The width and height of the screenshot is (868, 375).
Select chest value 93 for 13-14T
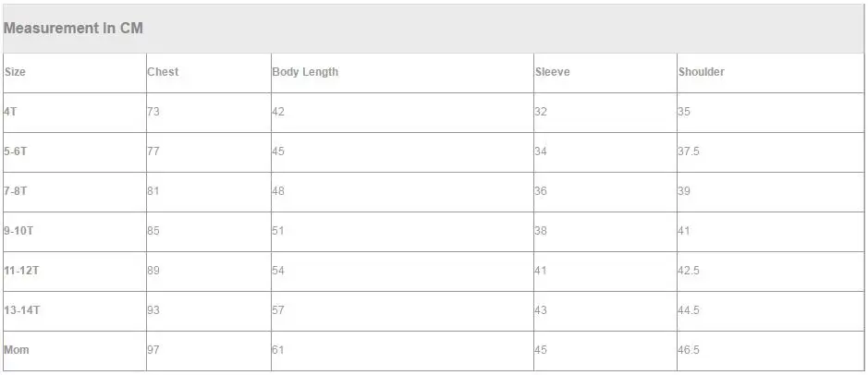pyautogui.click(x=153, y=310)
